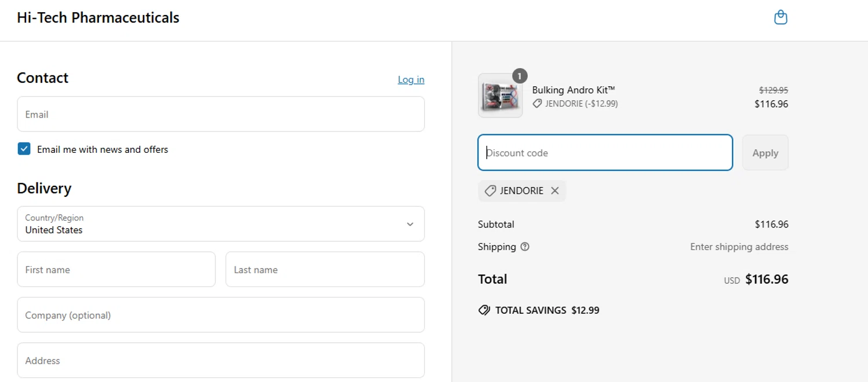The width and height of the screenshot is (868, 382).
Task: Click the struck-through $129.95 price
Action: tap(774, 90)
